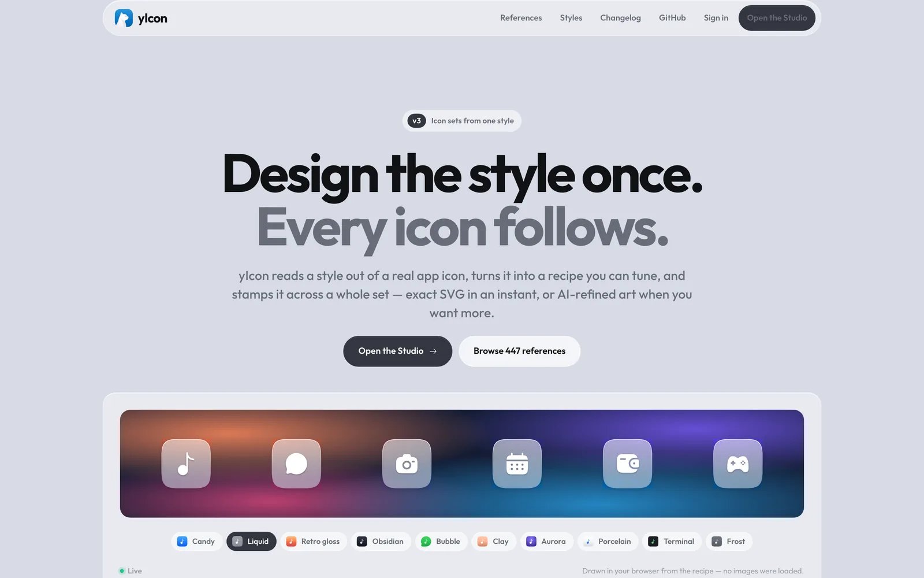Click the yIcon logo in the header
The height and width of the screenshot is (578, 924).
(x=141, y=18)
